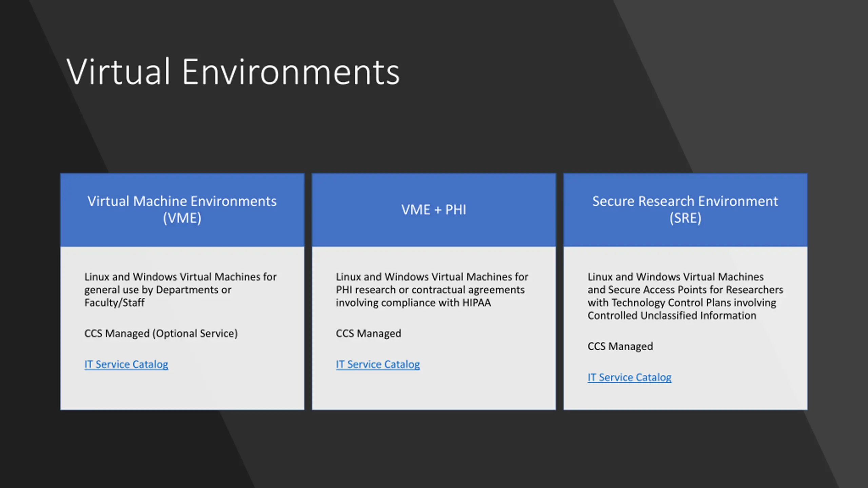Open IT Service Catalog link under VME + PHI card
Screen dimensions: 868x488
point(378,364)
